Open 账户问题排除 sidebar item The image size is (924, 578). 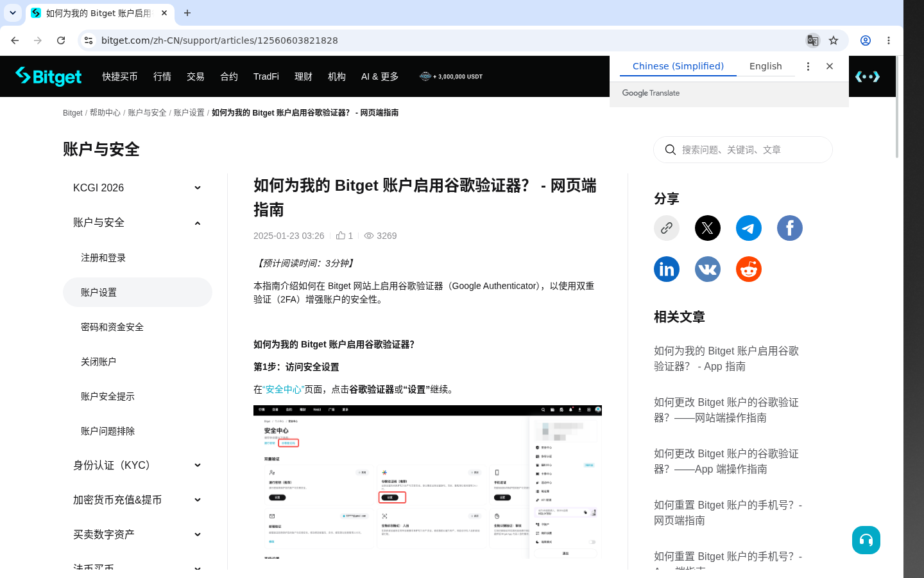click(137, 431)
